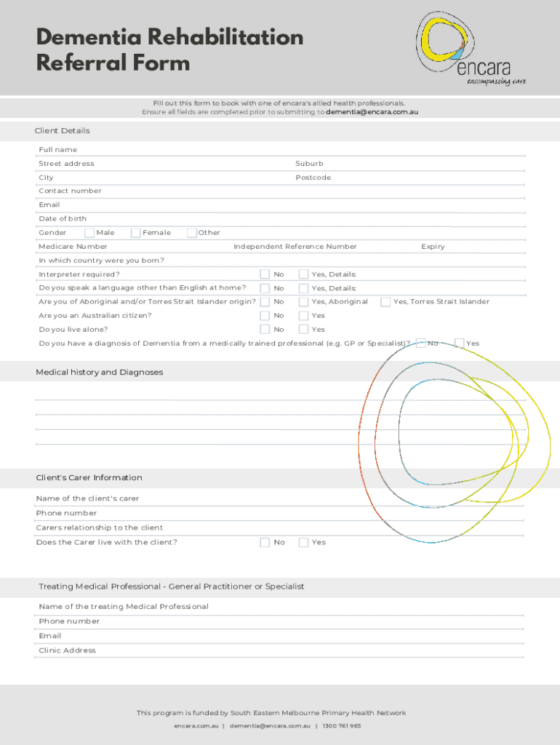
Task: Select No for Interpreter required
Action: 265,274
